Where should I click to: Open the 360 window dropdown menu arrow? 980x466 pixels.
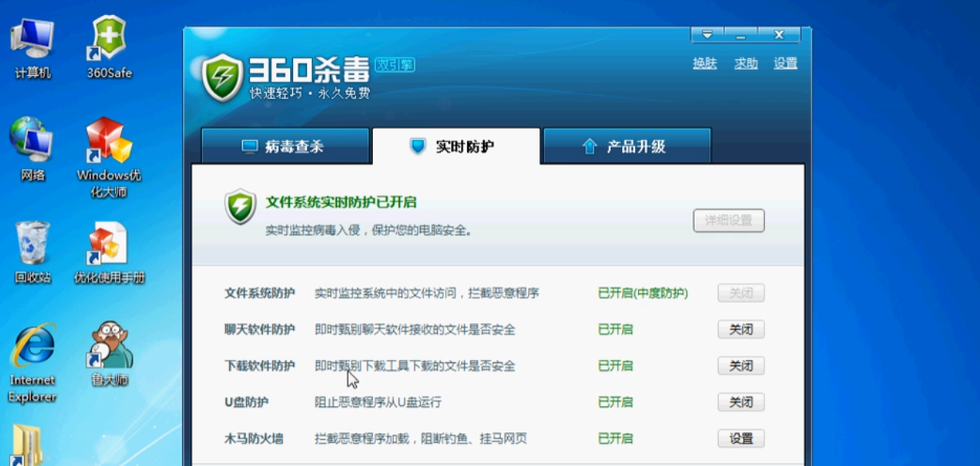pyautogui.click(x=706, y=34)
